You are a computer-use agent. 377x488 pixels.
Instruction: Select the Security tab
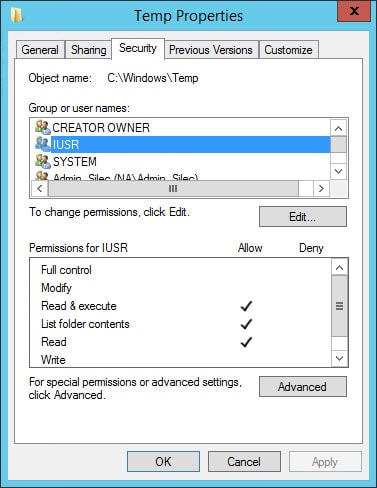point(138,49)
